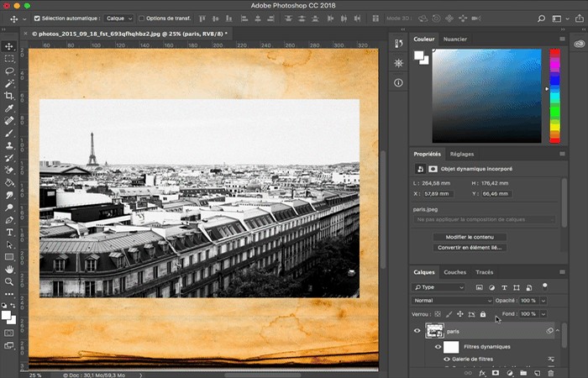The width and height of the screenshot is (588, 378).
Task: Select the Pen tool
Action: [9, 220]
